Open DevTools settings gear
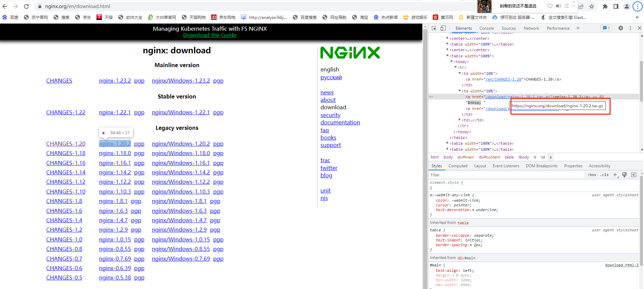The width and height of the screenshot is (644, 289). click(621, 28)
